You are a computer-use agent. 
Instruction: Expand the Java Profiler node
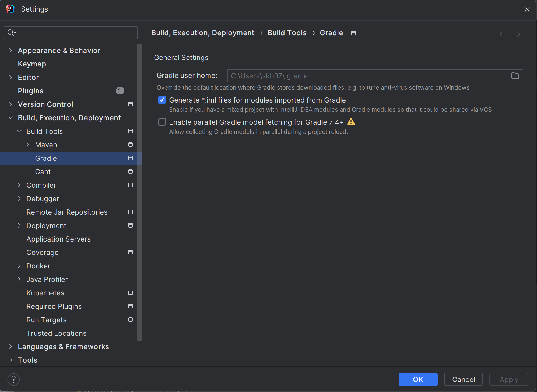coord(19,279)
